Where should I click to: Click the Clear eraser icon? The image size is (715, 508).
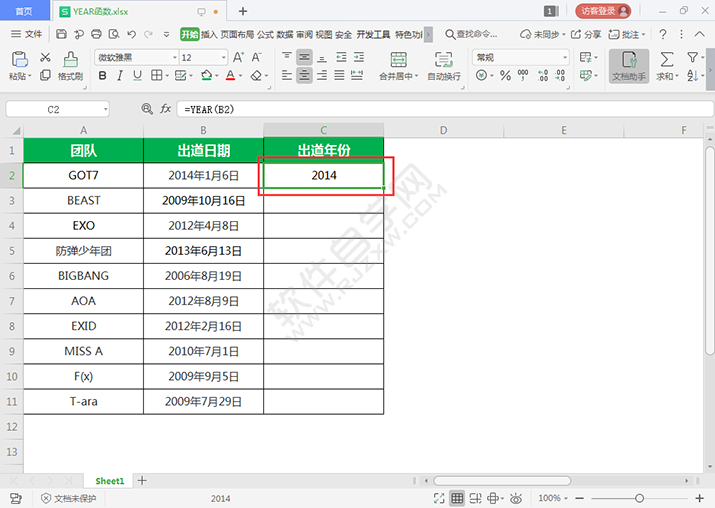click(x=256, y=76)
